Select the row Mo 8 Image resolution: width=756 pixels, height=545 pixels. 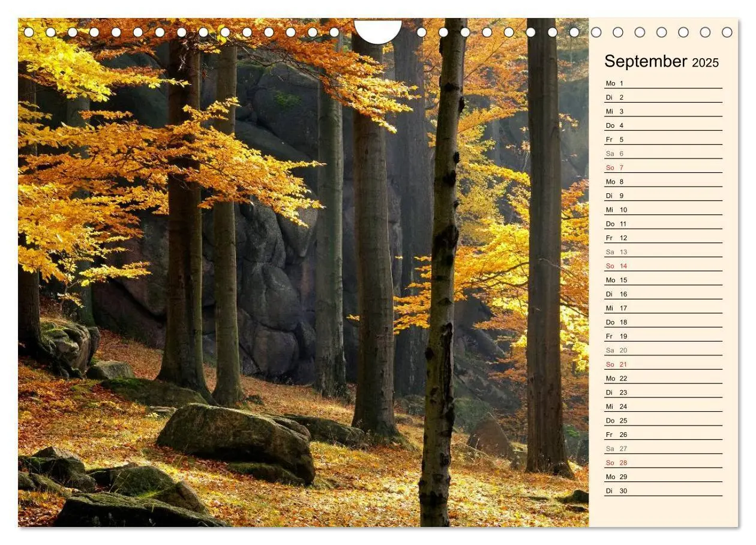point(663,181)
